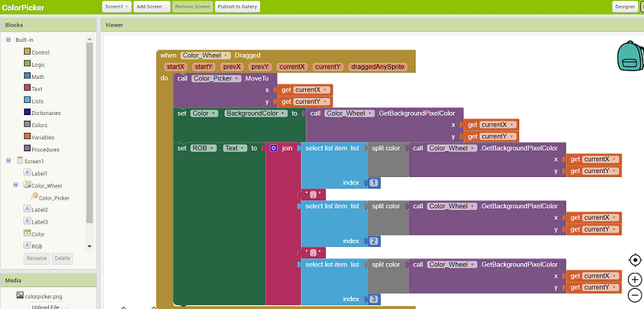Select the get currentX block under MoveTo
The width and height of the screenshot is (644, 309).
[305, 90]
